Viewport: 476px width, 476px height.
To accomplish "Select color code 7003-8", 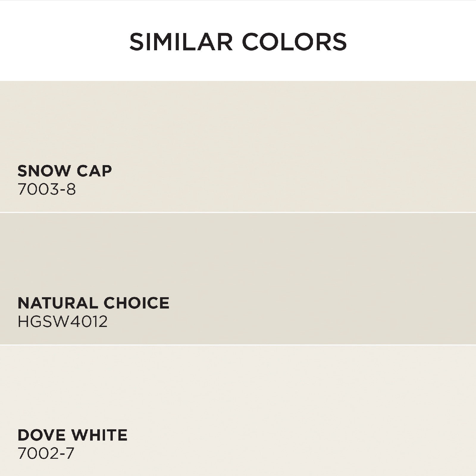I will click(x=47, y=189).
